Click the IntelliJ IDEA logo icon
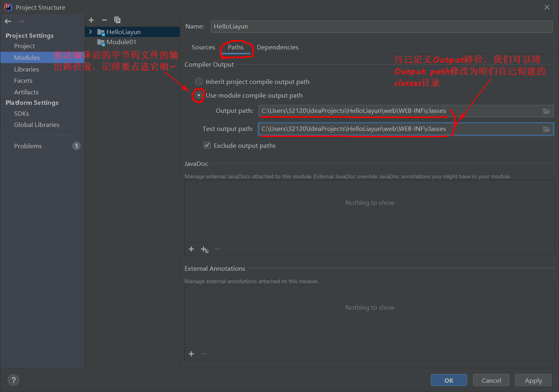Screen dimensions: 559x392 click(8, 7)
